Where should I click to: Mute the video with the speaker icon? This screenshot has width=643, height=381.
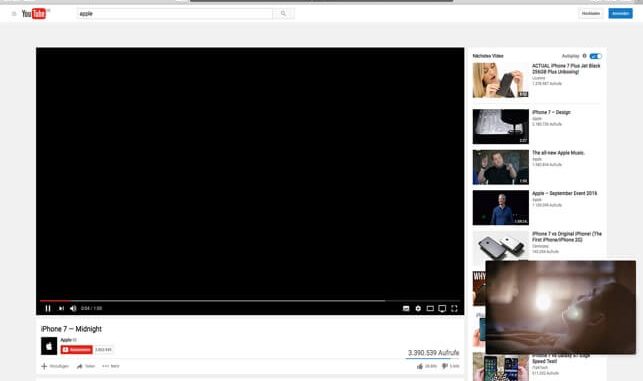coord(73,308)
